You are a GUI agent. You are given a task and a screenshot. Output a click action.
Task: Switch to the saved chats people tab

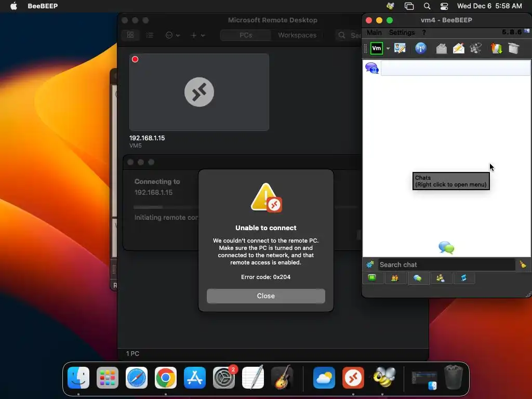coord(441,278)
